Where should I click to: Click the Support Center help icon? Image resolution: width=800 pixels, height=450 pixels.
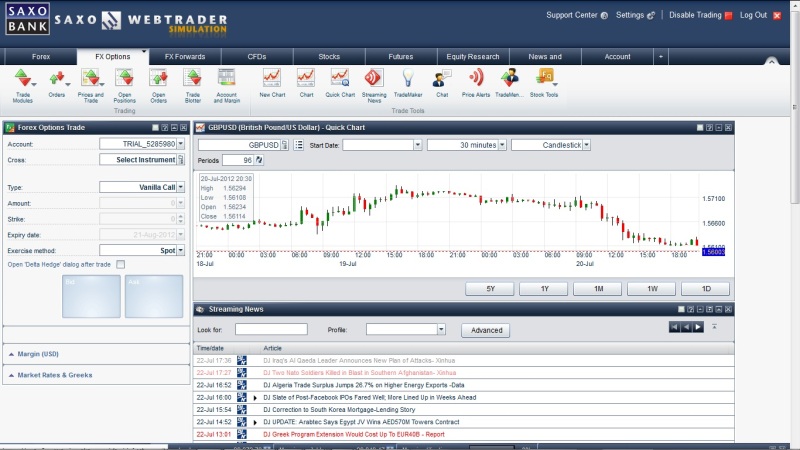tap(604, 16)
